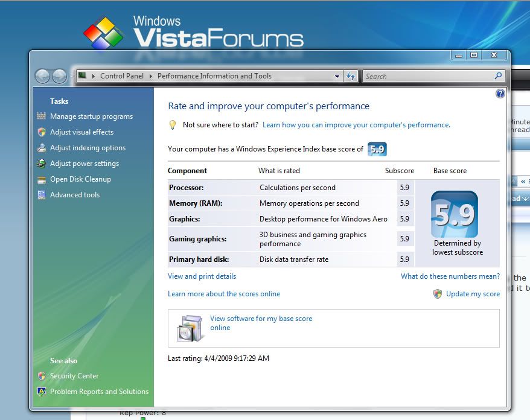Click the Last rating date text
This screenshot has width=530, height=420.
click(x=219, y=358)
